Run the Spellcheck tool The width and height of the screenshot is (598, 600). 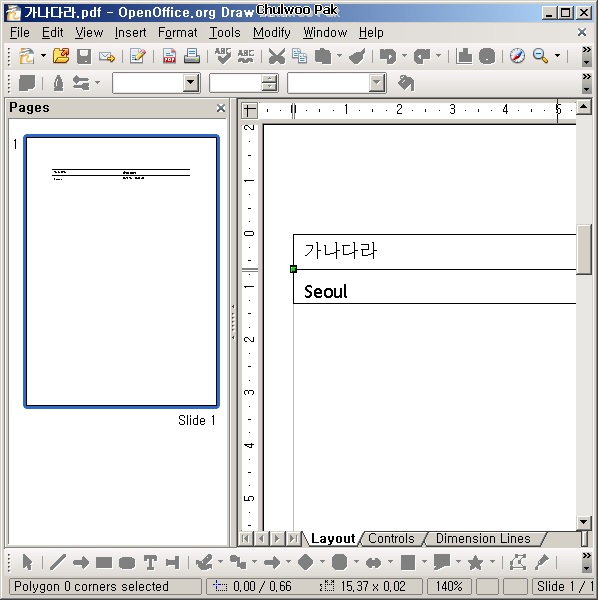(x=223, y=56)
